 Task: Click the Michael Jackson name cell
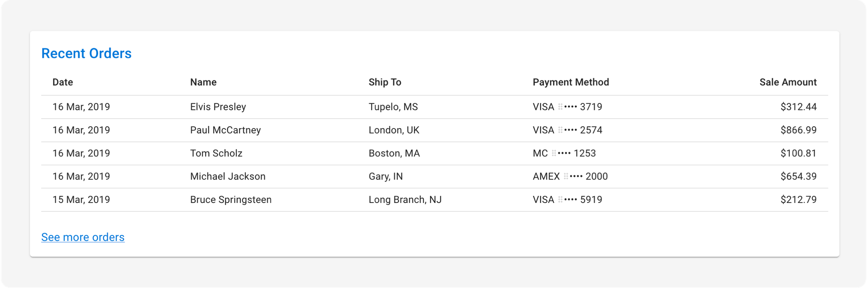(x=227, y=176)
